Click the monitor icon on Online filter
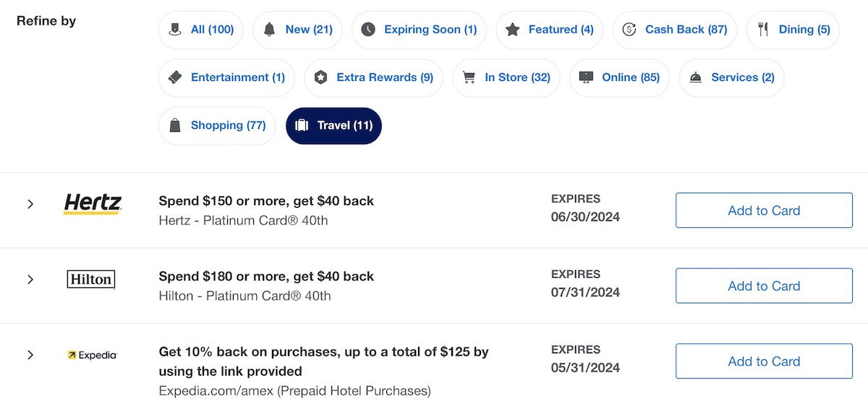Image resolution: width=868 pixels, height=417 pixels. 586,77
